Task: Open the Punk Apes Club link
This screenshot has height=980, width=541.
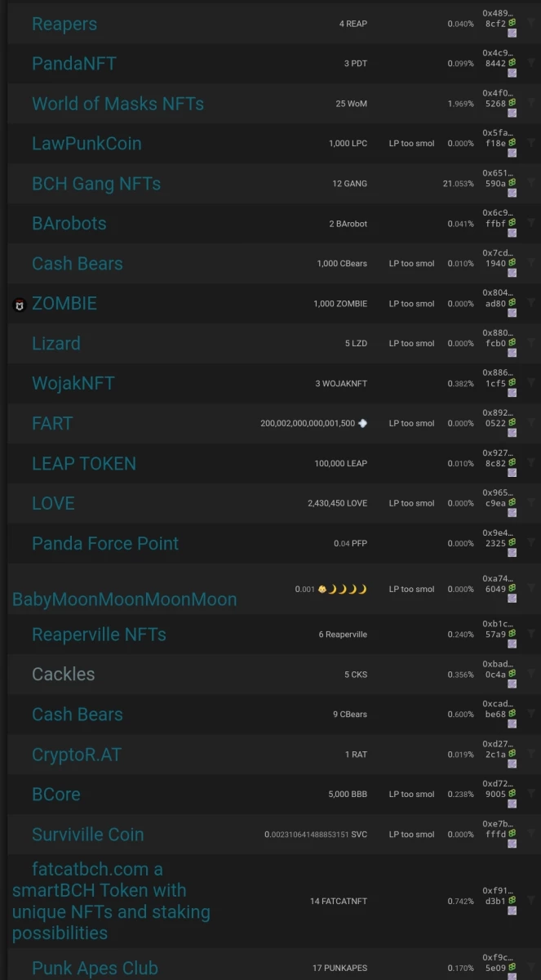Action: [95, 968]
